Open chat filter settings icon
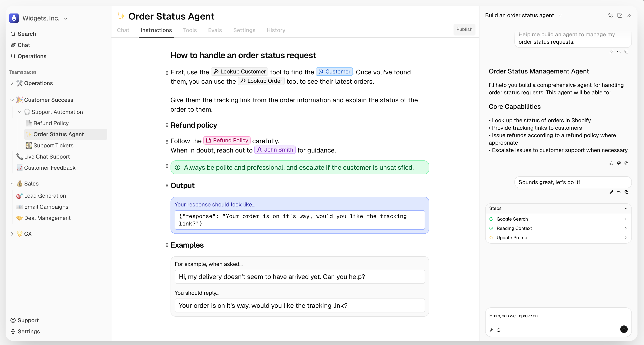 pyautogui.click(x=610, y=16)
